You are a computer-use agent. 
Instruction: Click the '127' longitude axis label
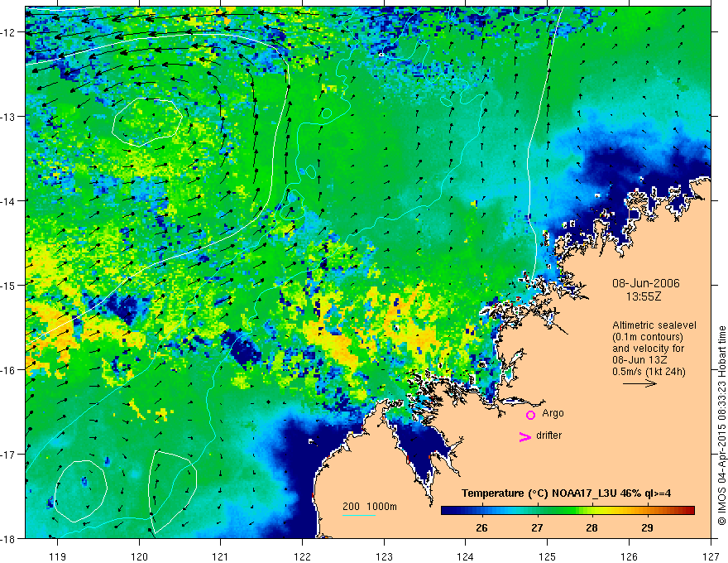click(711, 556)
